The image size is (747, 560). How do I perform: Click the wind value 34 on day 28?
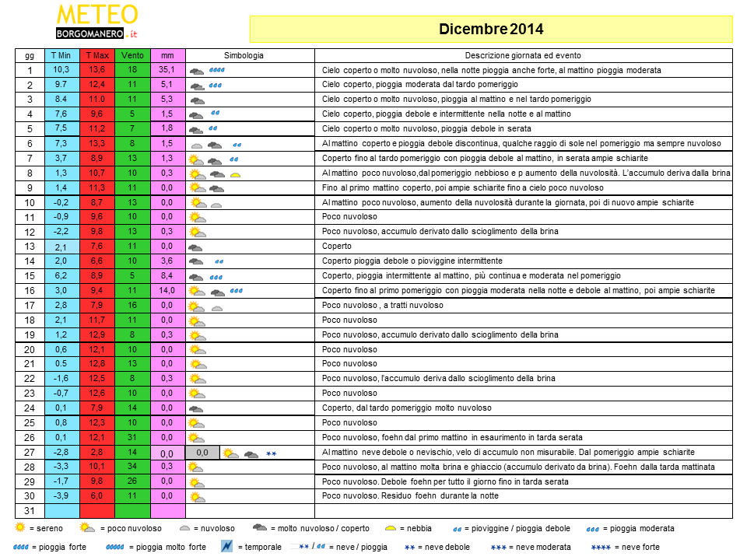point(132,466)
